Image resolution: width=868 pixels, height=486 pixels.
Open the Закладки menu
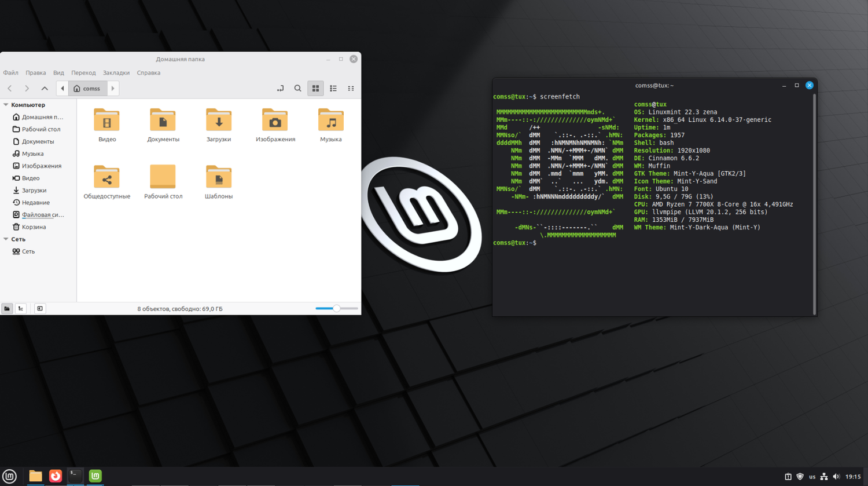(116, 73)
